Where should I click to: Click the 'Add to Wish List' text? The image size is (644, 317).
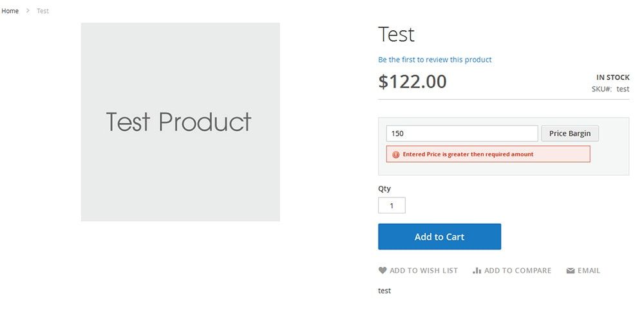[424, 271]
